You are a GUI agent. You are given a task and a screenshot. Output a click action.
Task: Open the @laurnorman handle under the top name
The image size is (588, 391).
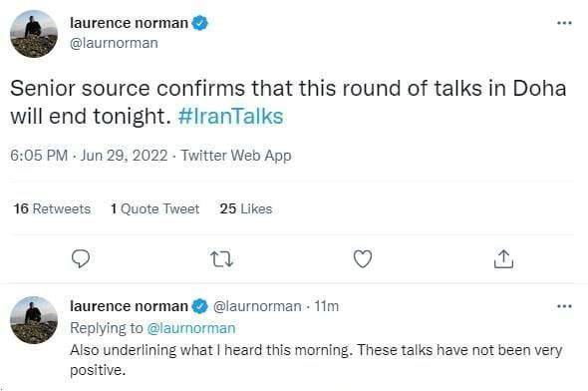[x=114, y=43]
